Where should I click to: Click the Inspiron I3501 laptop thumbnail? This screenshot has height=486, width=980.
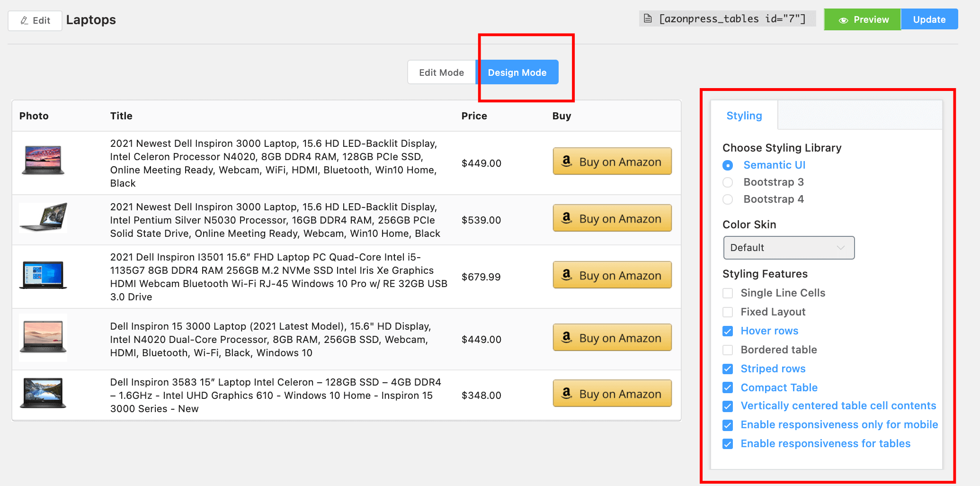tap(43, 275)
